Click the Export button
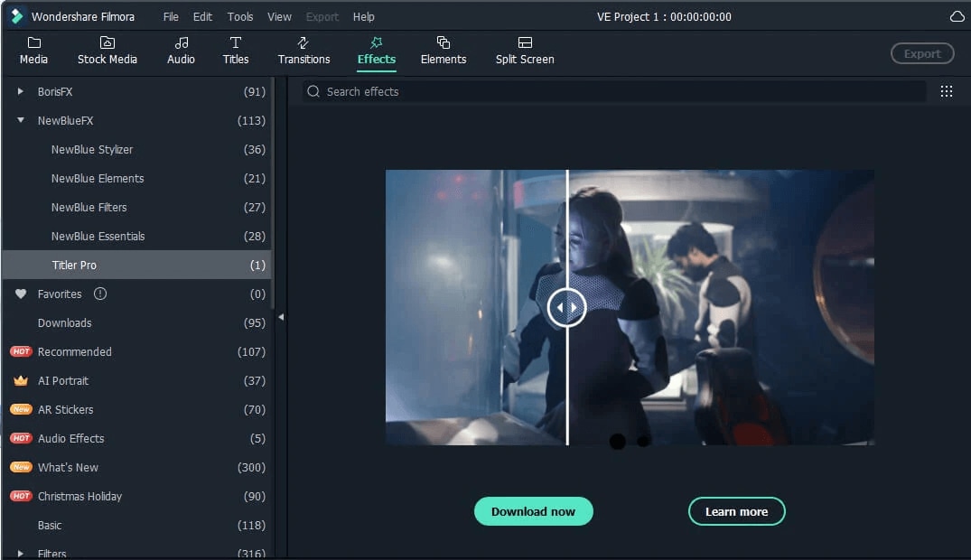The height and width of the screenshot is (560, 971). tap(922, 54)
